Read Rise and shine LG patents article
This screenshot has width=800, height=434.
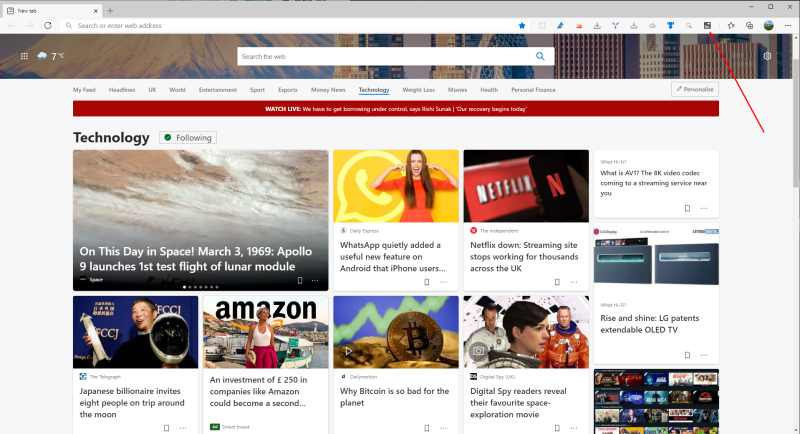click(x=649, y=324)
